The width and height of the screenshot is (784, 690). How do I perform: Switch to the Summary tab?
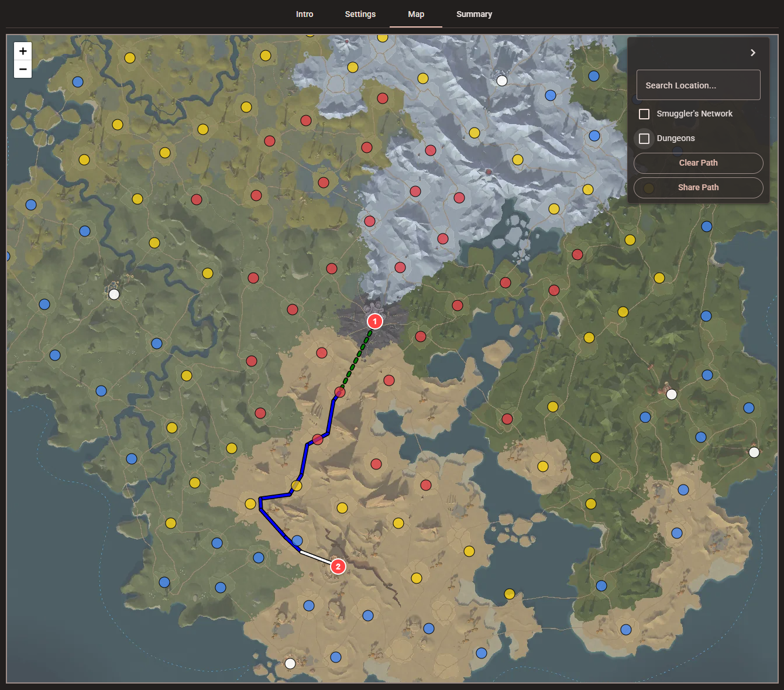tap(474, 14)
